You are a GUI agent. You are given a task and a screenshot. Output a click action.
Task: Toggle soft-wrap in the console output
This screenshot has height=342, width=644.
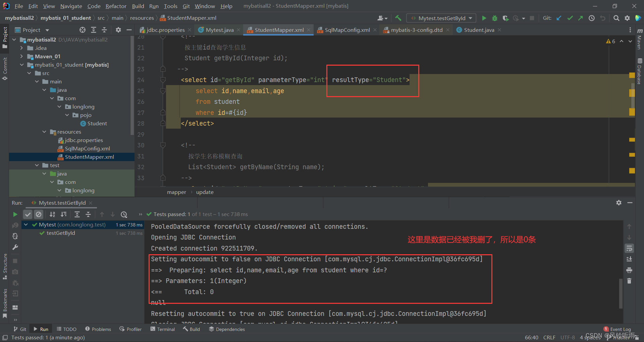pyautogui.click(x=629, y=248)
